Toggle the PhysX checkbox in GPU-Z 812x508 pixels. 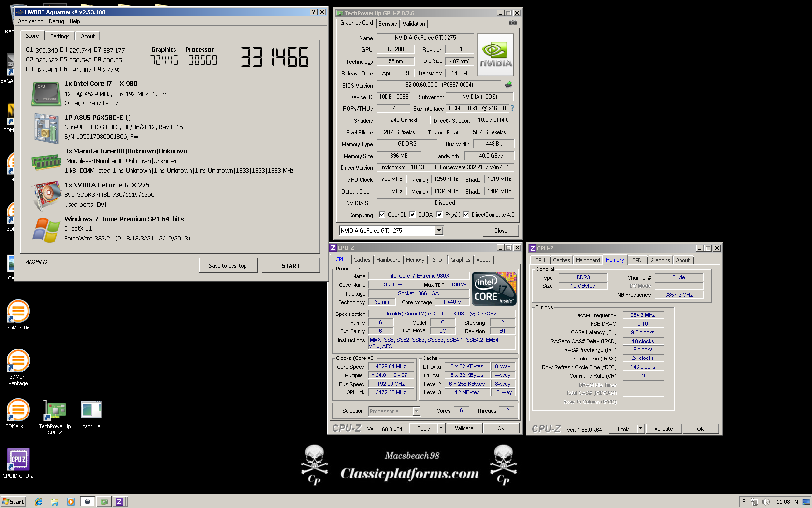(439, 214)
